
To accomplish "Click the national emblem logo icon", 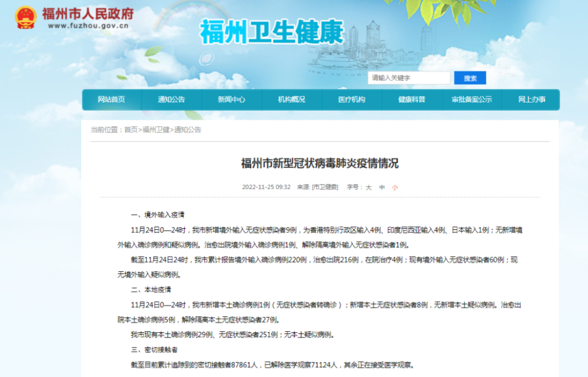I will (x=25, y=17).
